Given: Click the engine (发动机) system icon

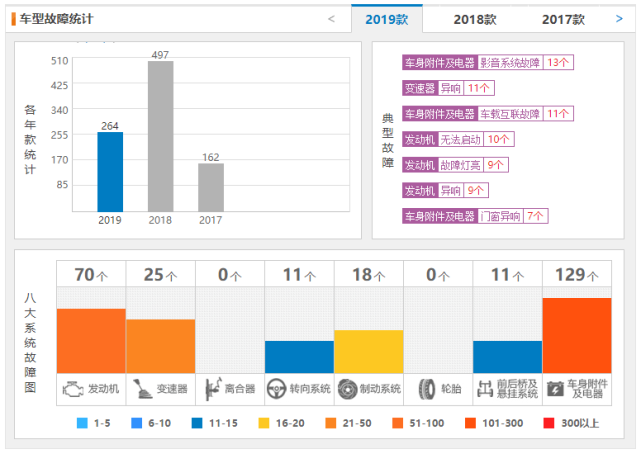Looking at the screenshot, I should tap(73, 387).
